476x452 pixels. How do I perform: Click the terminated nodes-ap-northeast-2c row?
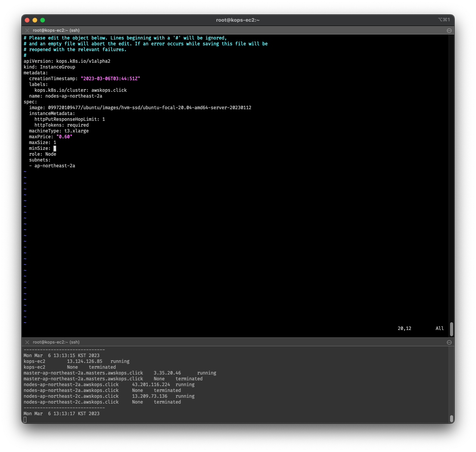point(102,402)
